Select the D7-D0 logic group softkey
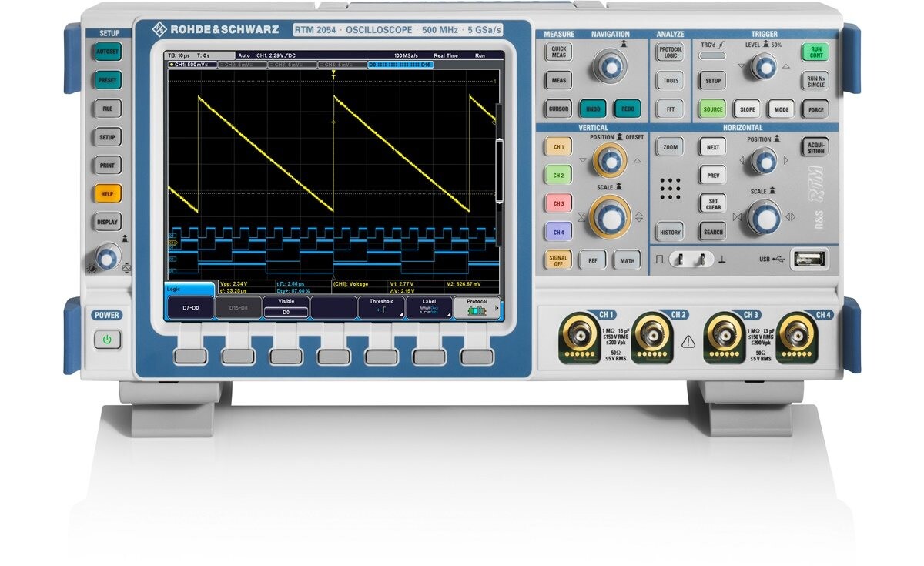The image size is (924, 566). 189,308
